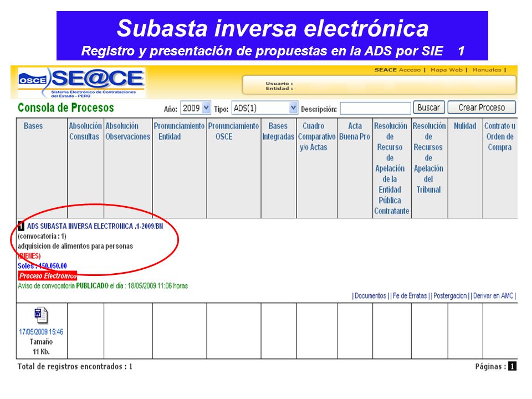The height and width of the screenshot is (399, 532).
Task: Open the Postergacion link
Action: (x=450, y=296)
